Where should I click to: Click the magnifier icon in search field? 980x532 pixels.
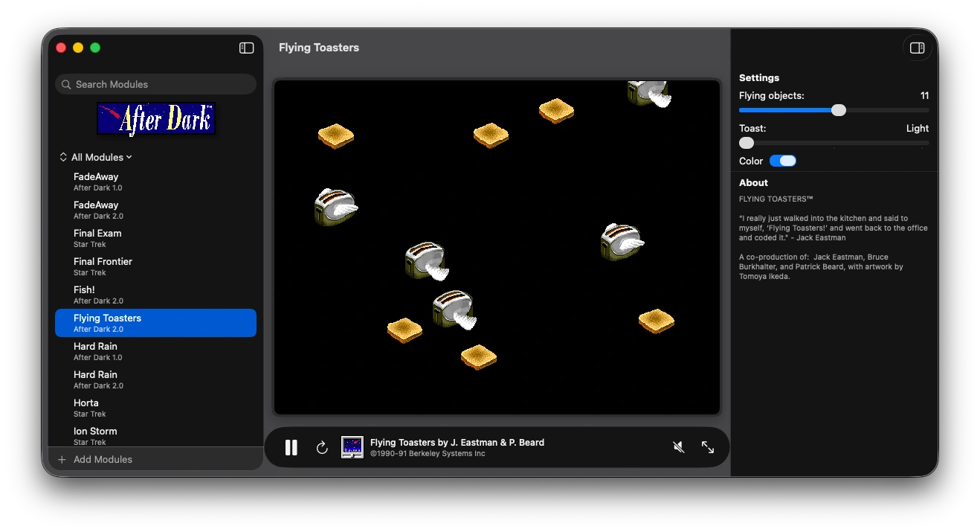click(66, 84)
